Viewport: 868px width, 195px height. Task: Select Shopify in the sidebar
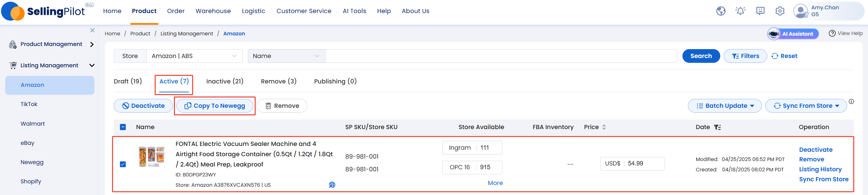click(31, 181)
